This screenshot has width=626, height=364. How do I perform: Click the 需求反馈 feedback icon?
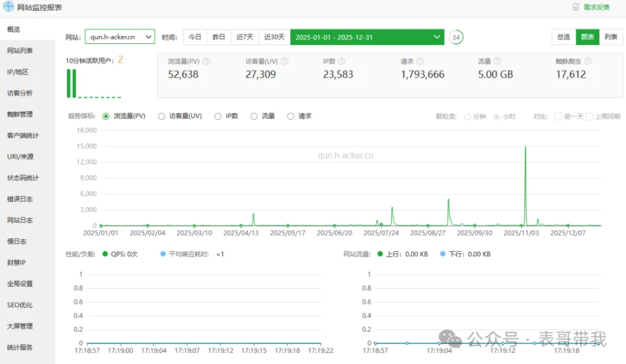point(575,7)
